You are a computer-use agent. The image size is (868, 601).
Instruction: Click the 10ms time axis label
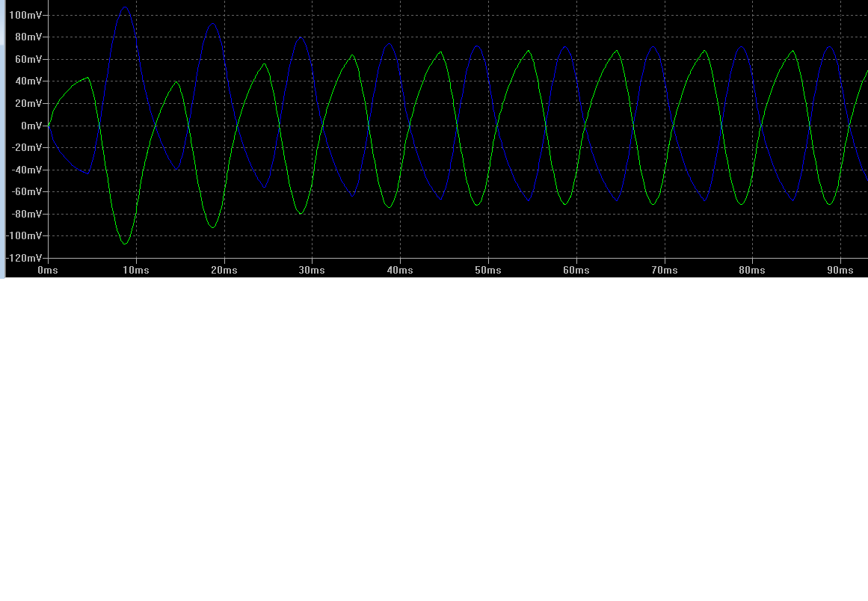coord(136,270)
